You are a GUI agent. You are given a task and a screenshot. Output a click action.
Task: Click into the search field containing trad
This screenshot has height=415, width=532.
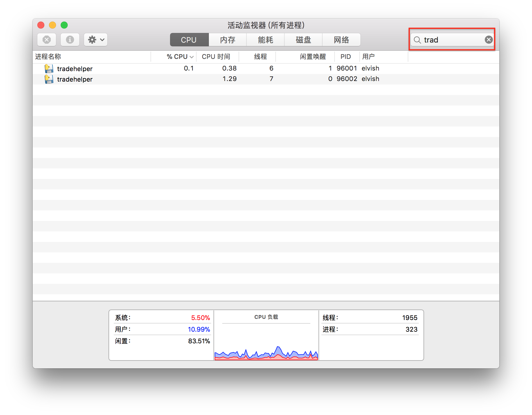click(x=452, y=40)
